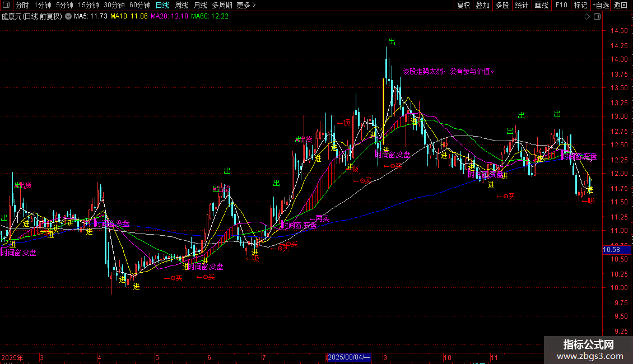Click the 10.58 price label on axis

tap(616, 250)
